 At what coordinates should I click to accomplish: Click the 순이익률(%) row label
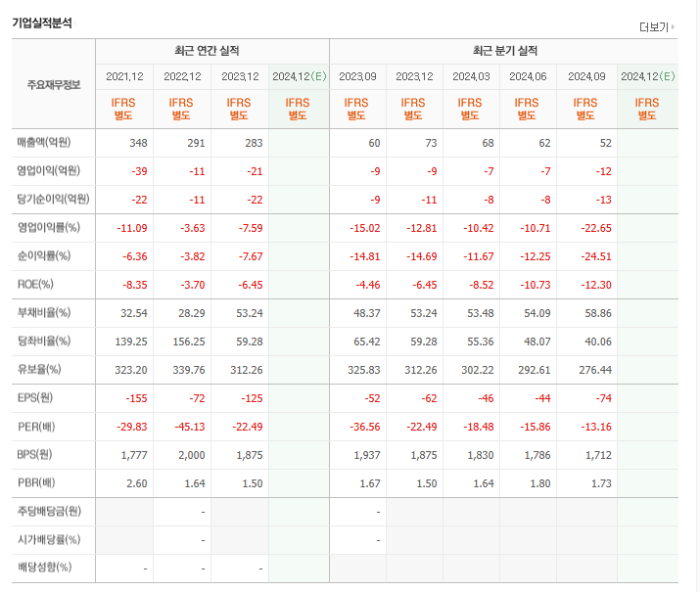coord(44,256)
